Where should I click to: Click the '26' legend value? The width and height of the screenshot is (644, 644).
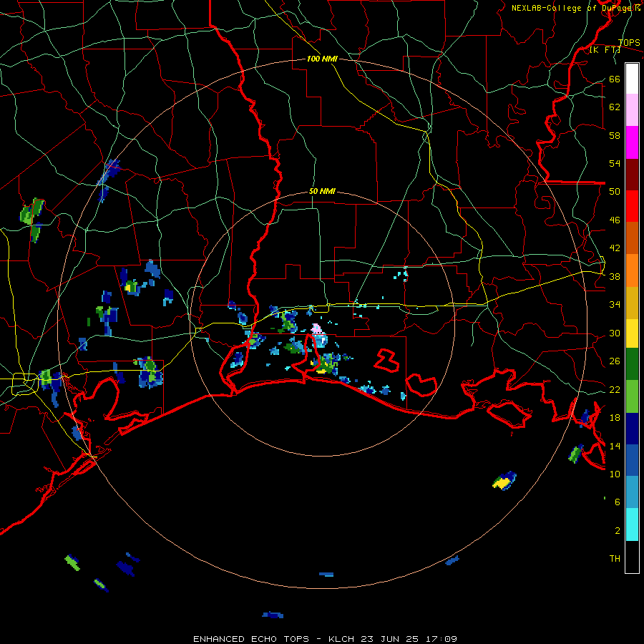coord(615,361)
